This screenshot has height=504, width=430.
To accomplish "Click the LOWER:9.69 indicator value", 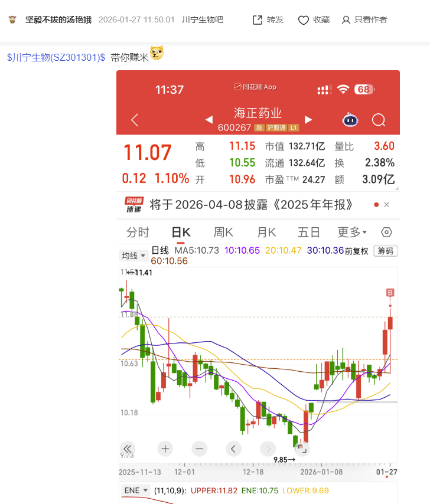I will point(305,490).
